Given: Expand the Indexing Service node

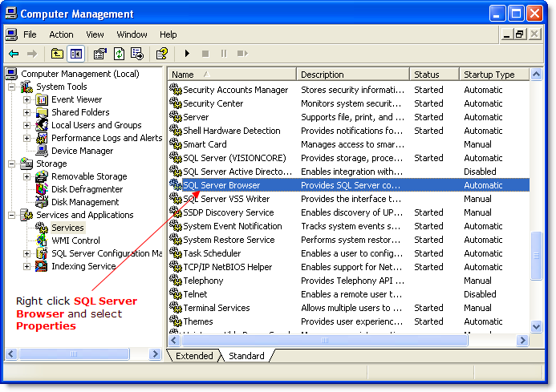Looking at the screenshot, I should click(26, 266).
